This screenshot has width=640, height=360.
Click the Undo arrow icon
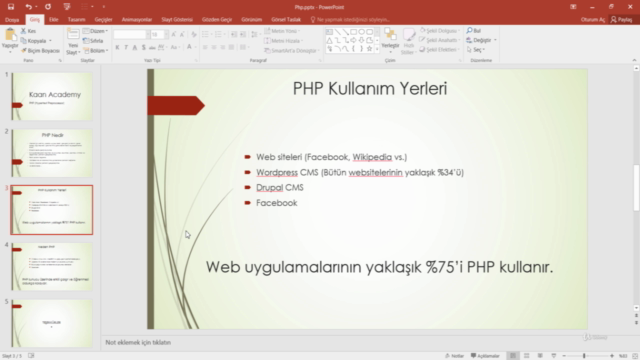pyautogui.click(x=28, y=7)
